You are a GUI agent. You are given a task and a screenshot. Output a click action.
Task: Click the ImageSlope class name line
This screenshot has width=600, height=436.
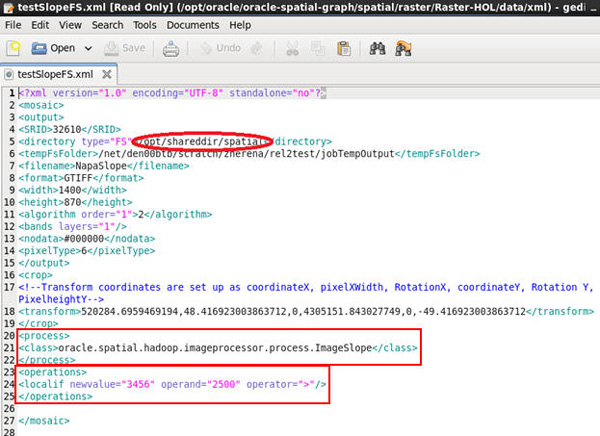click(218, 348)
